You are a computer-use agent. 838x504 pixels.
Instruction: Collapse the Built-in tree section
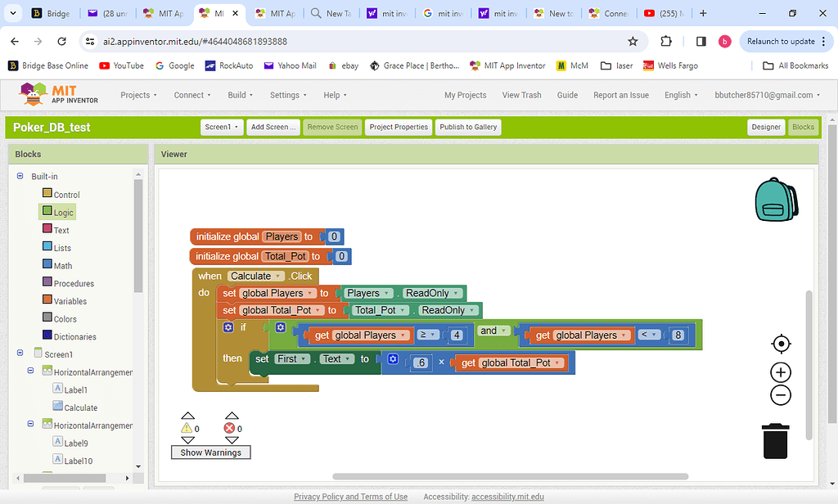tap(20, 177)
